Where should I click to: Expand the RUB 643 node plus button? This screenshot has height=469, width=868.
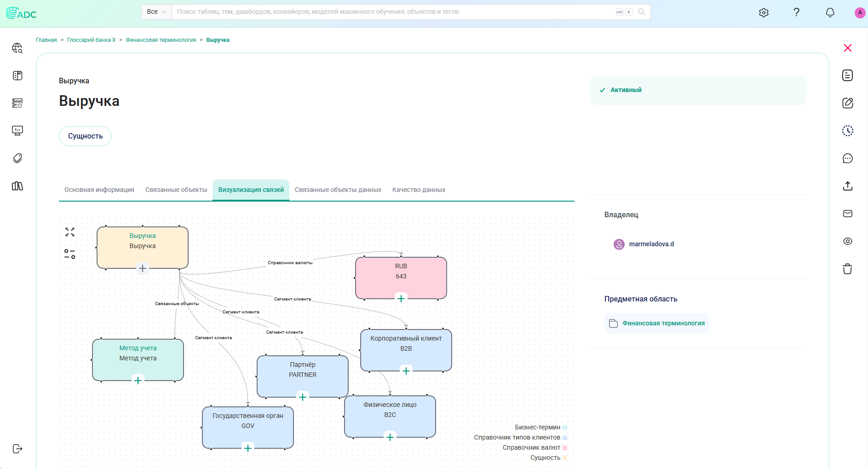click(x=401, y=299)
